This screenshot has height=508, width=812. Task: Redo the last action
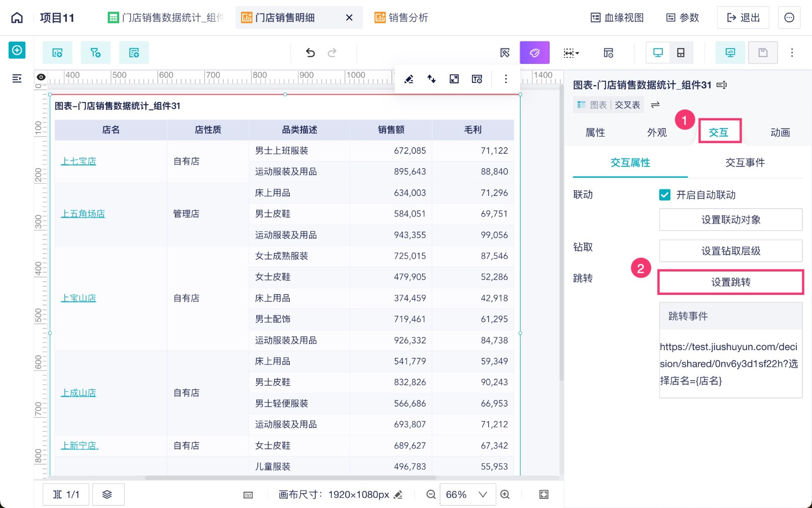tap(332, 53)
